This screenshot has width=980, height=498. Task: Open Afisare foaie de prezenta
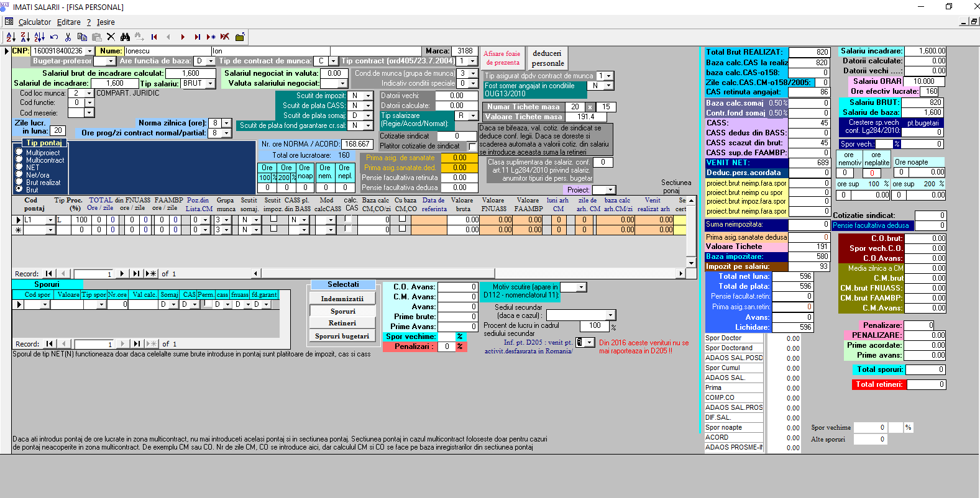[x=502, y=58]
